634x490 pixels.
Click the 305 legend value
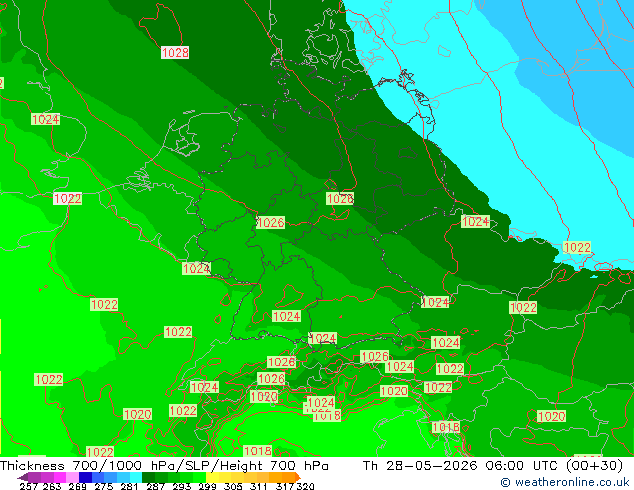pyautogui.click(x=233, y=486)
